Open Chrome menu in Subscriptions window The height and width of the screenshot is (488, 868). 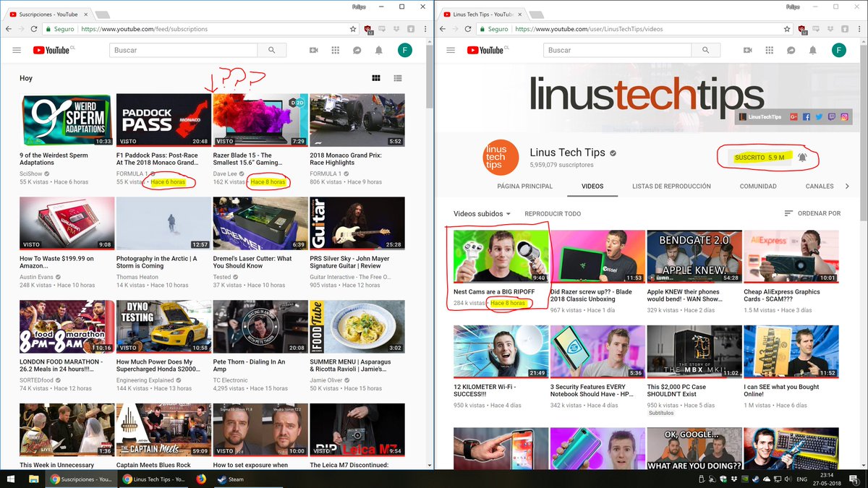424,29
